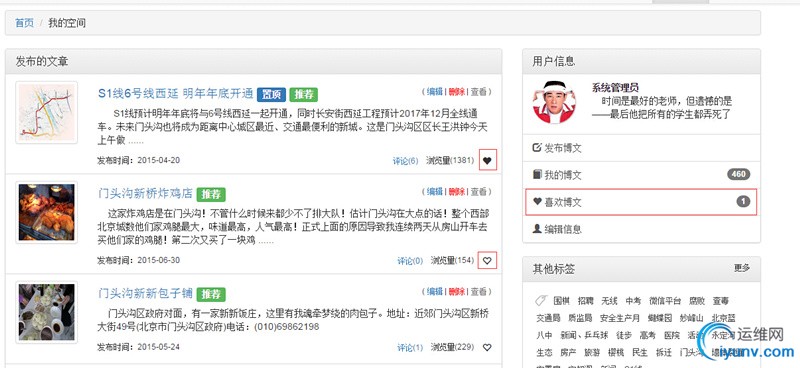
Task: Click 浏览量(1381) on the S1线 article
Action: (x=450, y=161)
